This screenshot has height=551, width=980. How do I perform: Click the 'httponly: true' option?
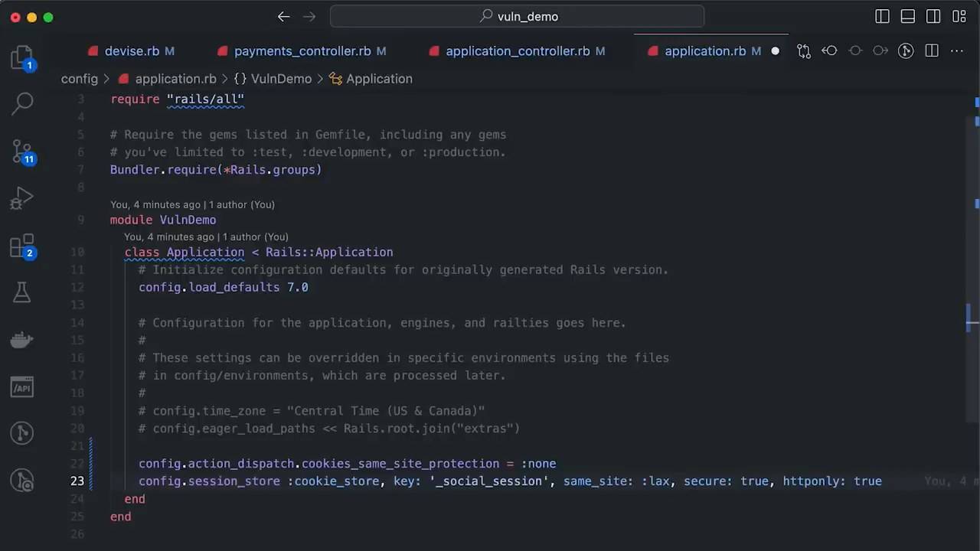click(x=832, y=481)
